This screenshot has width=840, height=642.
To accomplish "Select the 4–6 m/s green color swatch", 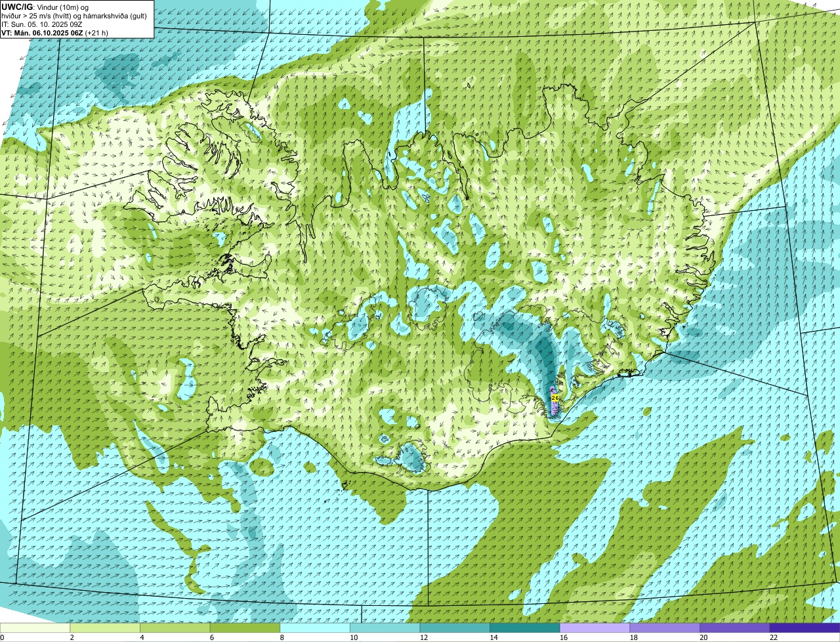I will pos(175,628).
